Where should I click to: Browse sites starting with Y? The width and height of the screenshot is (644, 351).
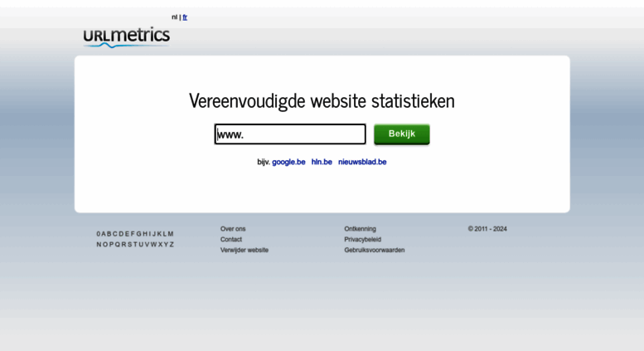(x=166, y=245)
